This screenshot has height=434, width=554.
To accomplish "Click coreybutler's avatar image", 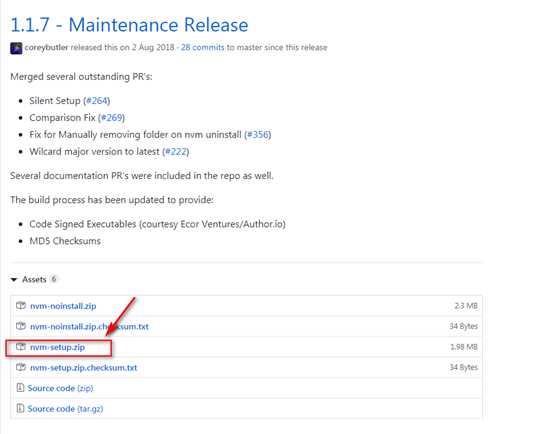I will tap(16, 48).
